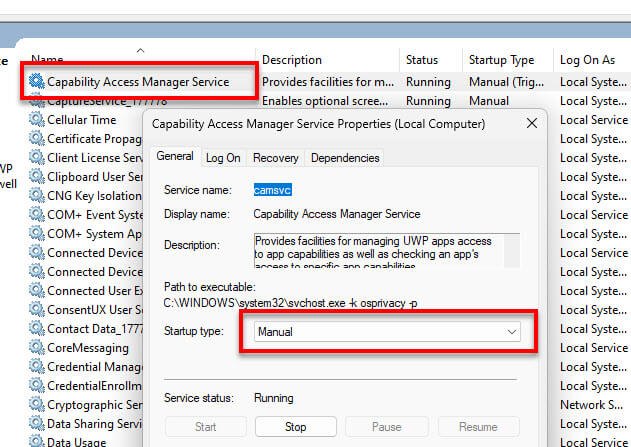Select the Cellular Time service name

pyautogui.click(x=82, y=119)
